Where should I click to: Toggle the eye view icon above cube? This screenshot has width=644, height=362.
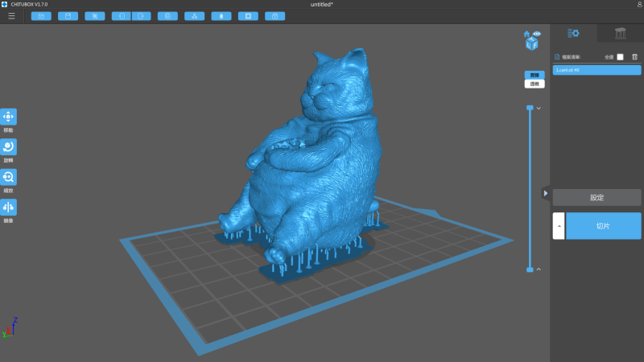coord(536,34)
